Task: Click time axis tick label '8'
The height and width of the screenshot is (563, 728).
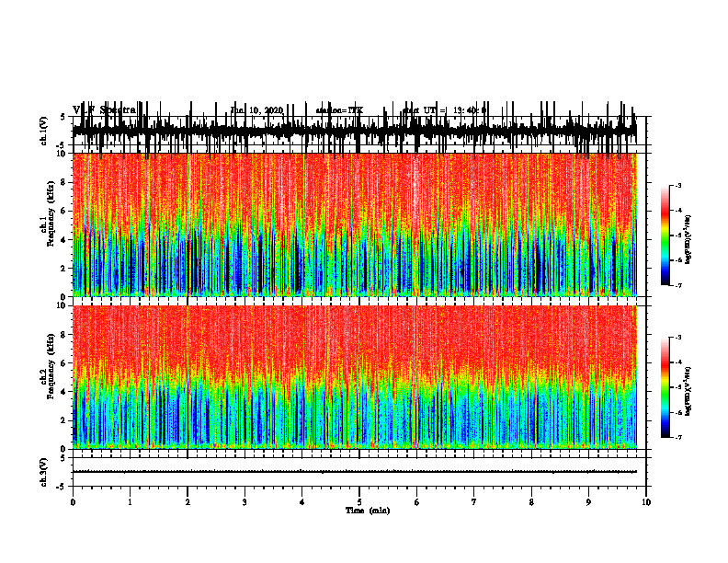Action: click(531, 502)
